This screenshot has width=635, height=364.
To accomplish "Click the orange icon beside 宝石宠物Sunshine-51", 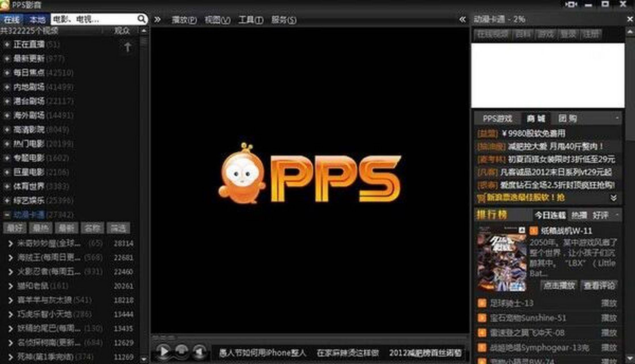I will coord(482,318).
